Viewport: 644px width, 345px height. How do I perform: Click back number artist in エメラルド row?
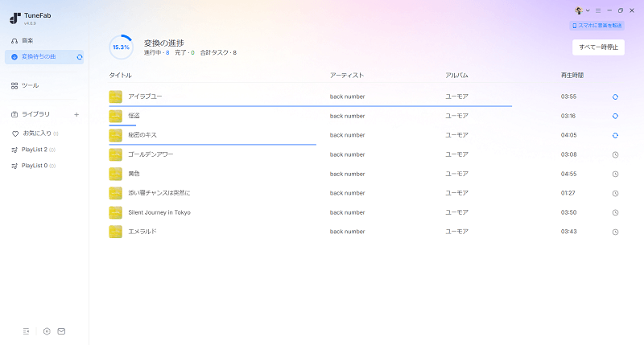(x=347, y=232)
